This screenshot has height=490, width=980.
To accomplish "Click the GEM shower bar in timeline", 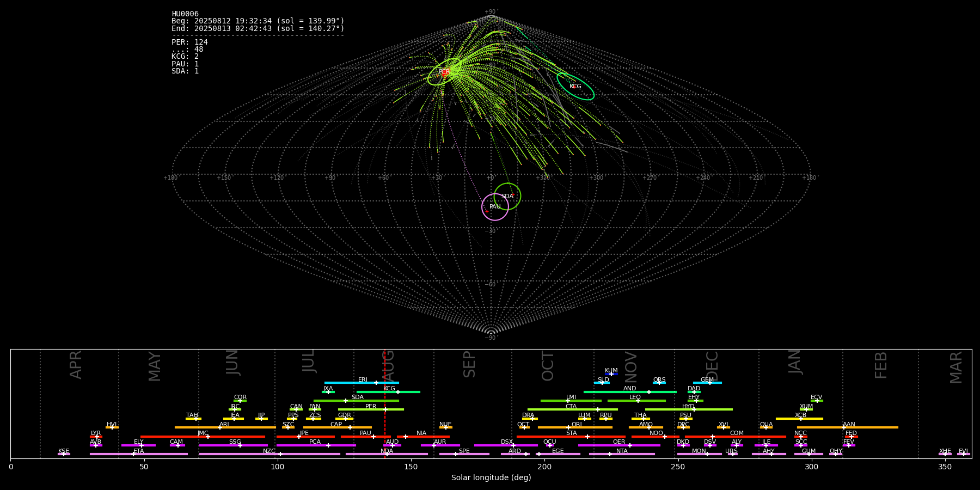I will tap(707, 383).
